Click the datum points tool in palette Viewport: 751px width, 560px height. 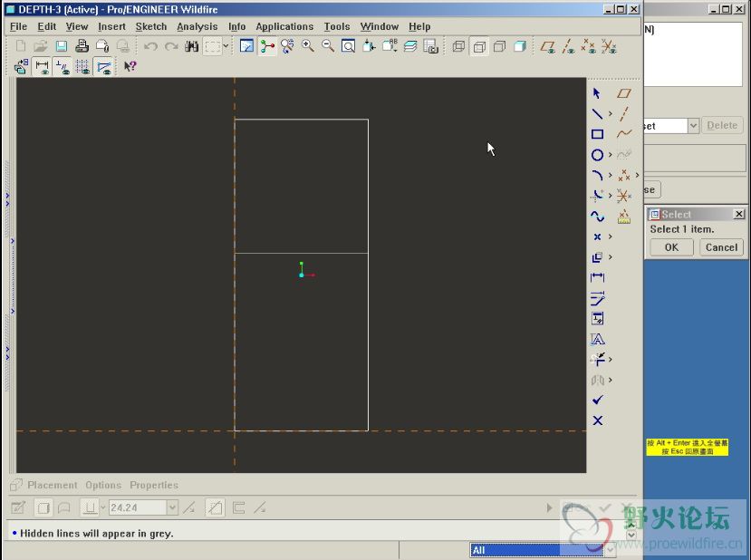pos(623,175)
